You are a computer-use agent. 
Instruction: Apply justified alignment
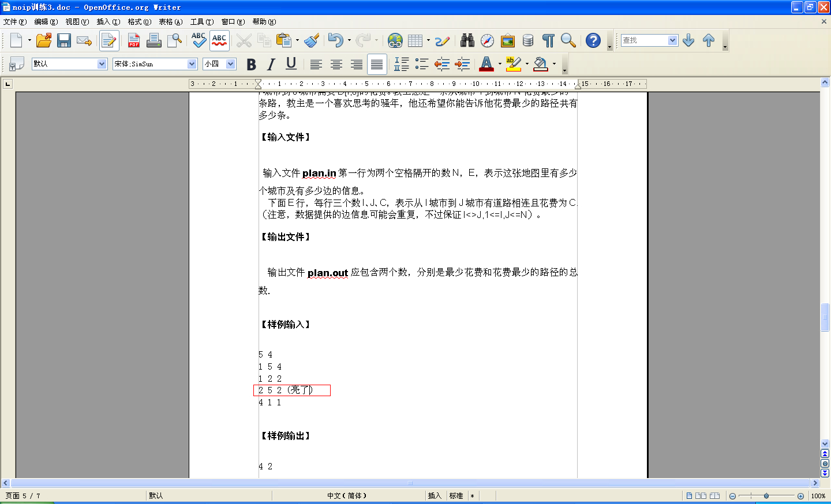(377, 64)
